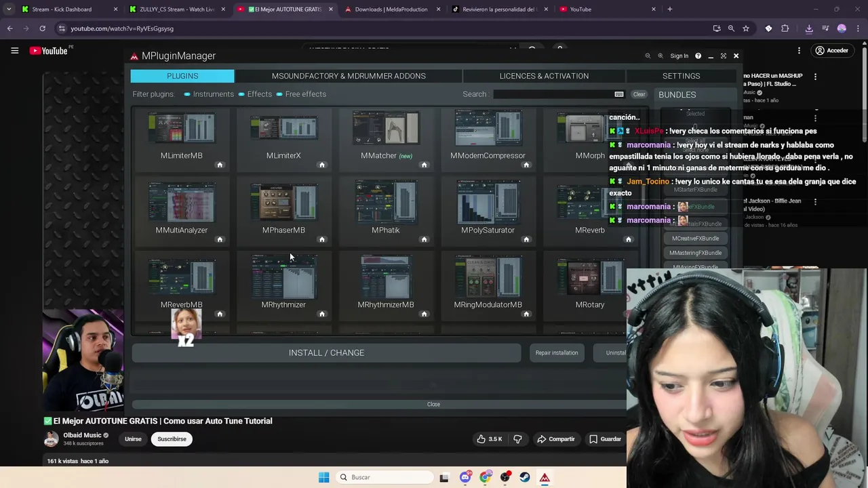Click Acceder to sign into YouTube

[x=831, y=51]
